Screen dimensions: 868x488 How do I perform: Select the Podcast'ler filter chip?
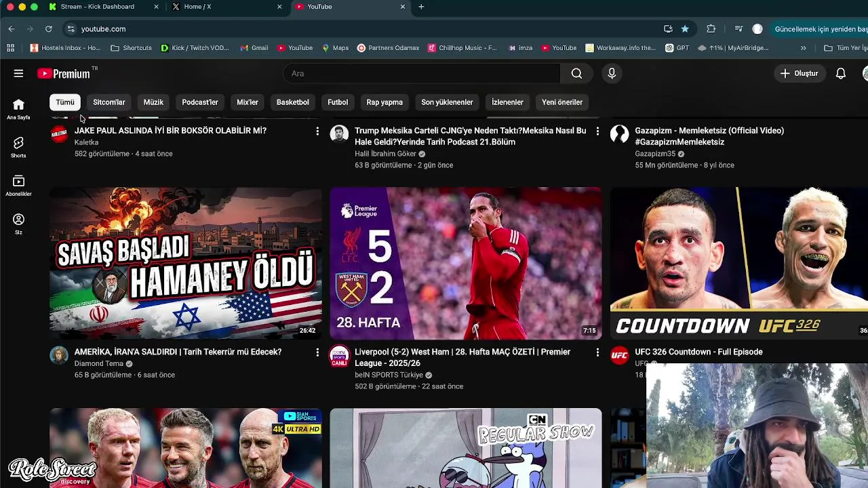coord(200,102)
